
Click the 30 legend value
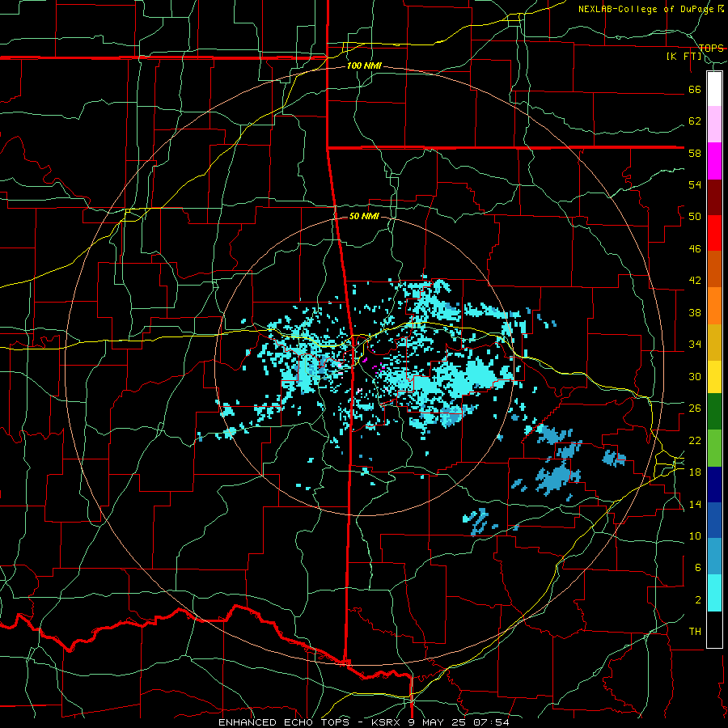coord(695,376)
